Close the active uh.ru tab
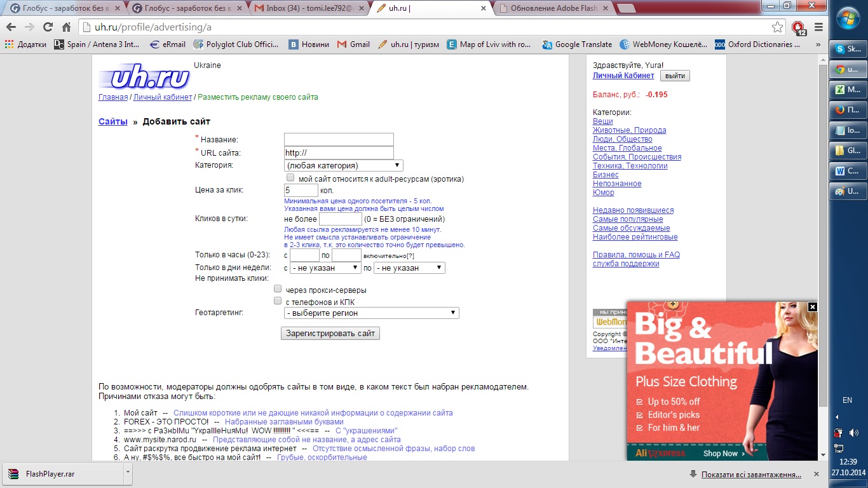This screenshot has width=868, height=488. tap(483, 9)
